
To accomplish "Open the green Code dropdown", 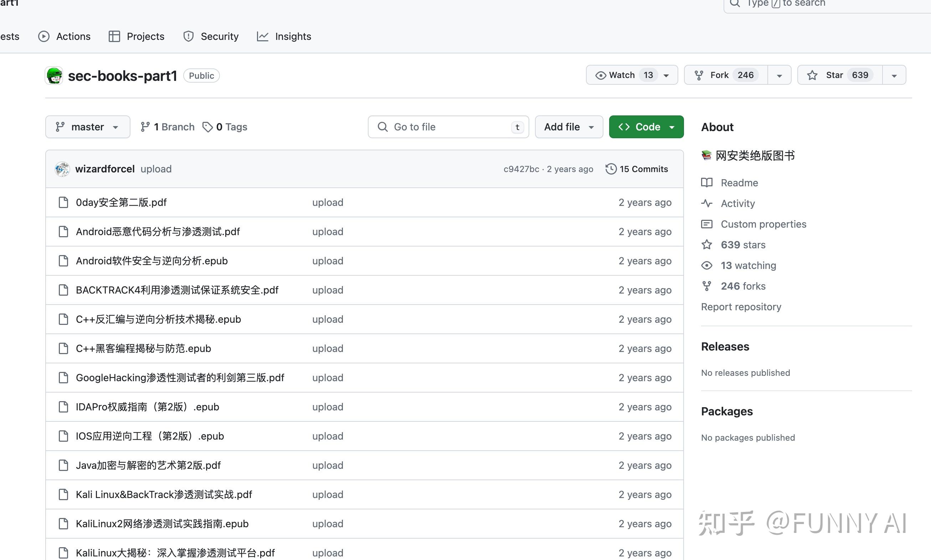I will pyautogui.click(x=646, y=127).
